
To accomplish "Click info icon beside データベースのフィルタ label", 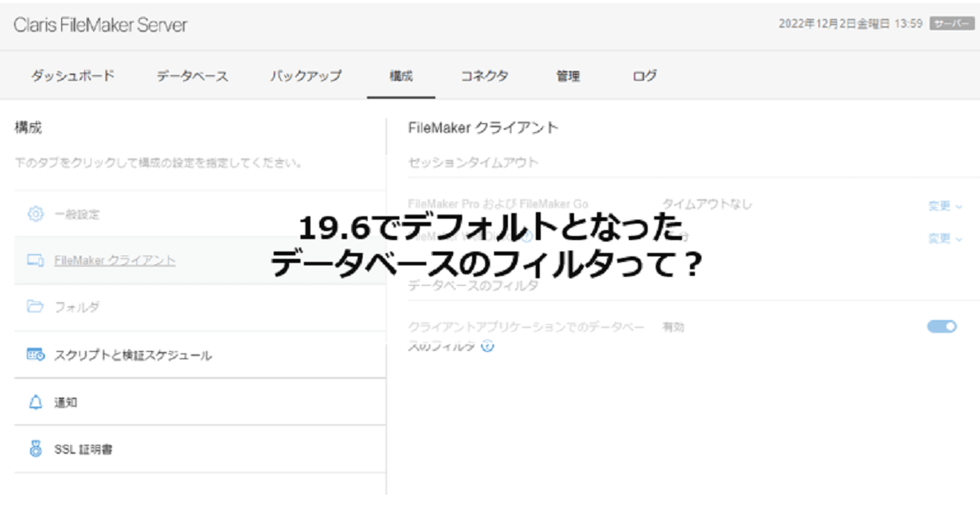I will 488,346.
